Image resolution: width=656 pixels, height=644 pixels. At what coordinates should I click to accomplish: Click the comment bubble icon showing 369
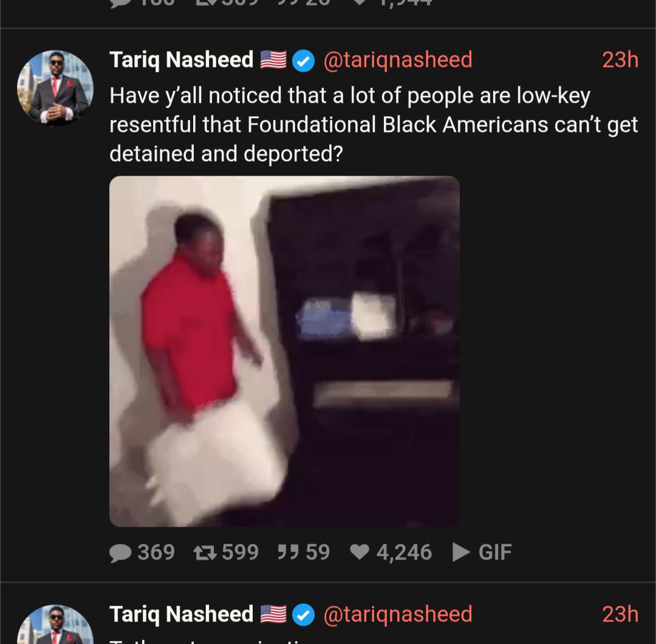pos(120,552)
